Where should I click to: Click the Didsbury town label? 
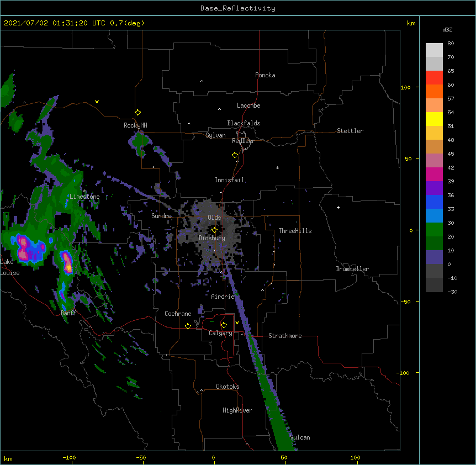click(x=212, y=238)
